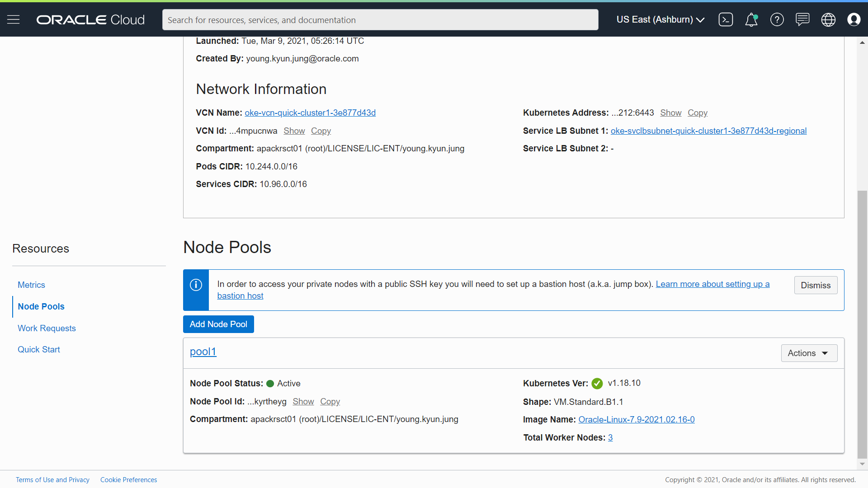Image resolution: width=868 pixels, height=488 pixels.
Task: Launch Cloud Shell from the header
Action: pos(726,19)
